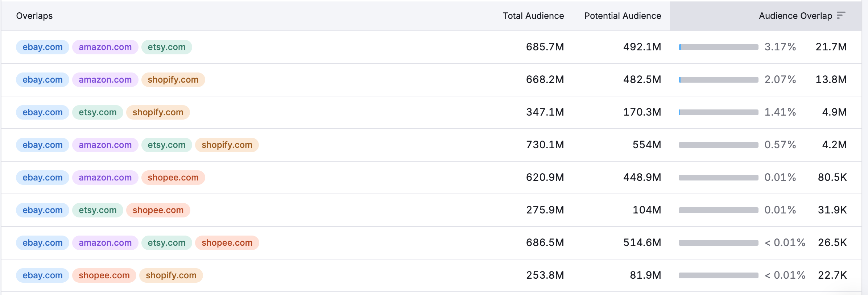The width and height of the screenshot is (868, 295).
Task: Click the 554M potential audience value
Action: tap(646, 145)
